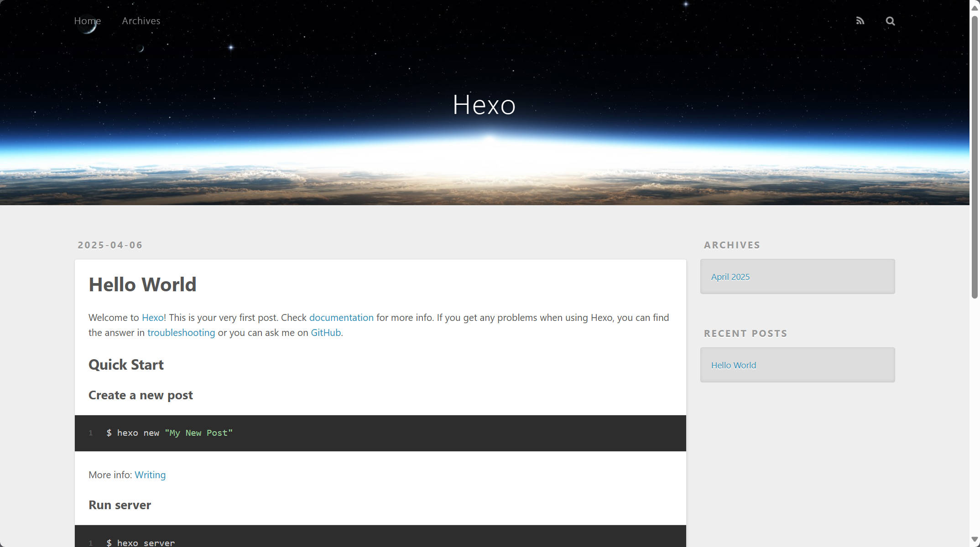Click the scrollbar up arrow

[x=975, y=8]
